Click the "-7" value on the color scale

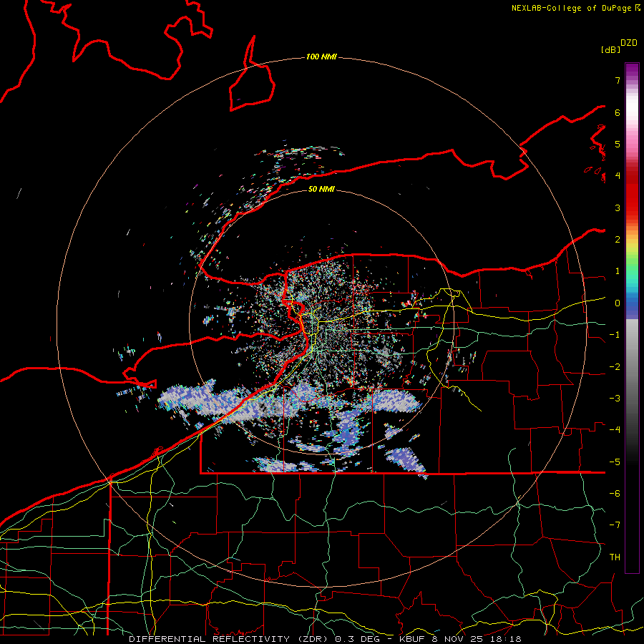(615, 525)
